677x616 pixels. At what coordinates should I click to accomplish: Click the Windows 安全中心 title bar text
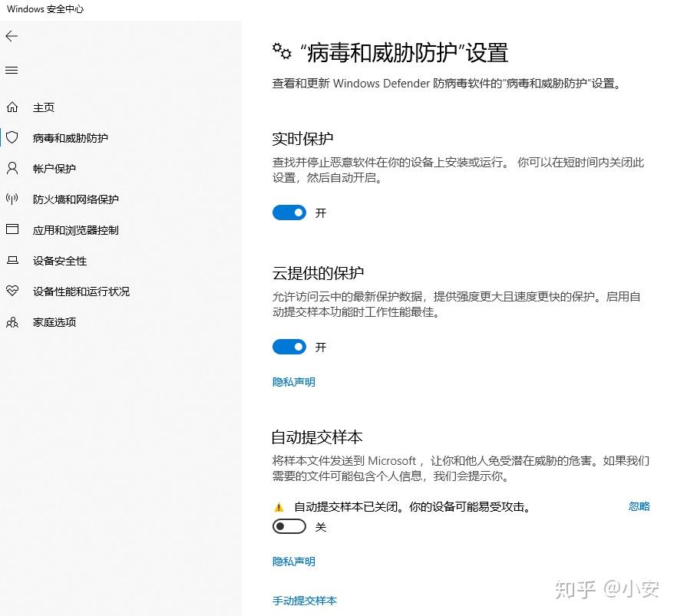[45, 9]
